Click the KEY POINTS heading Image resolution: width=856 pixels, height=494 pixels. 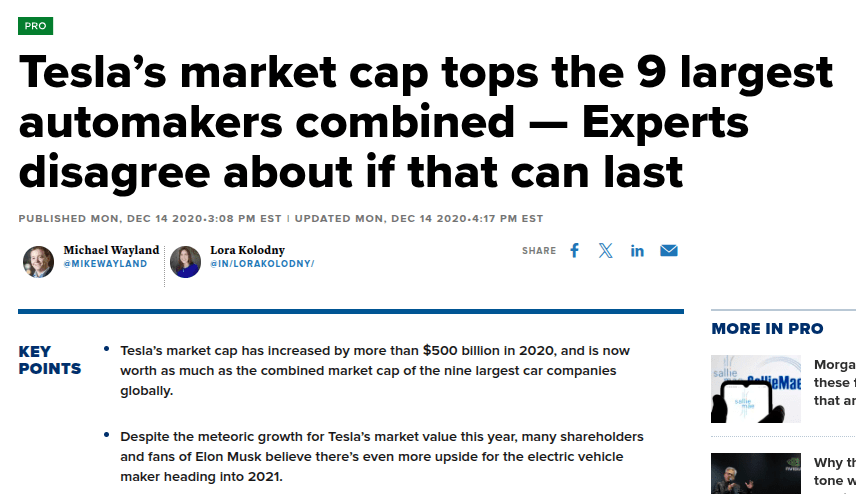(x=50, y=360)
